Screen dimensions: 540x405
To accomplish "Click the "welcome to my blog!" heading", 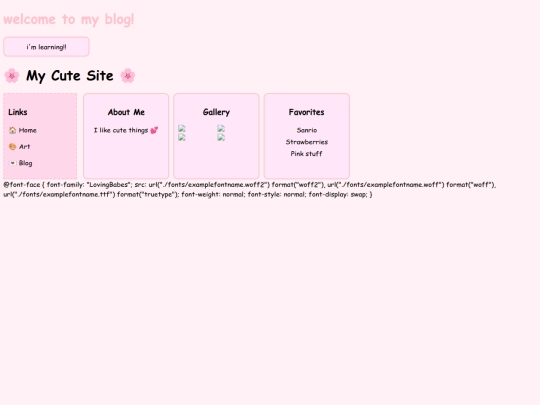I will 69,19.
